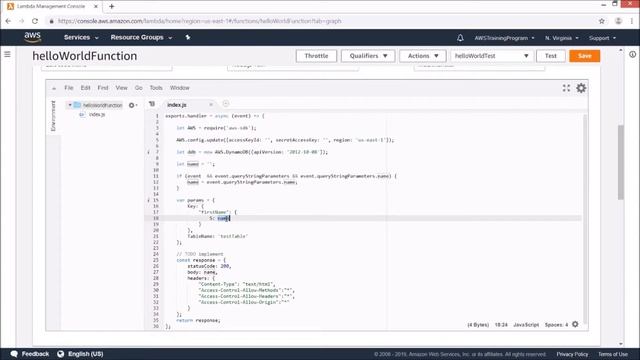
Task: Toggle the left hamburger navigation menu
Action: [7, 54]
